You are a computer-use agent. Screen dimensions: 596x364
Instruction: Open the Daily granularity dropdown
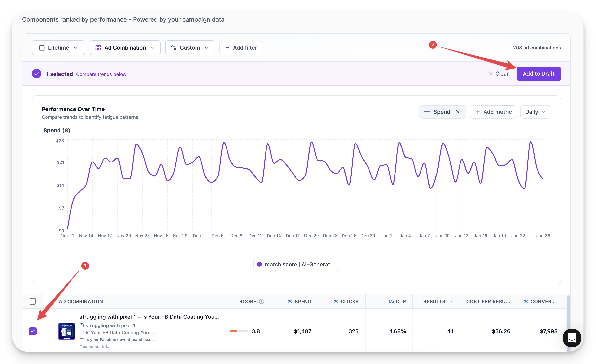[535, 112]
